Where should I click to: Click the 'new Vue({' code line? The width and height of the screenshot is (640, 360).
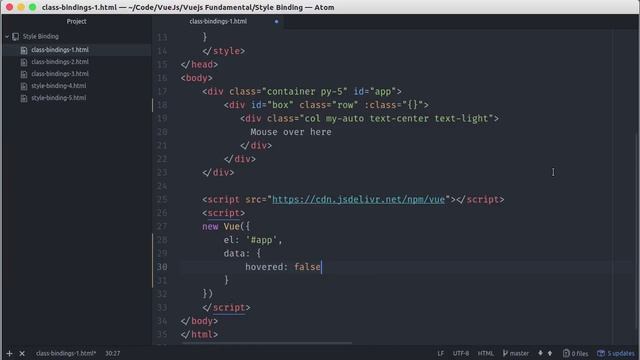tap(226, 227)
